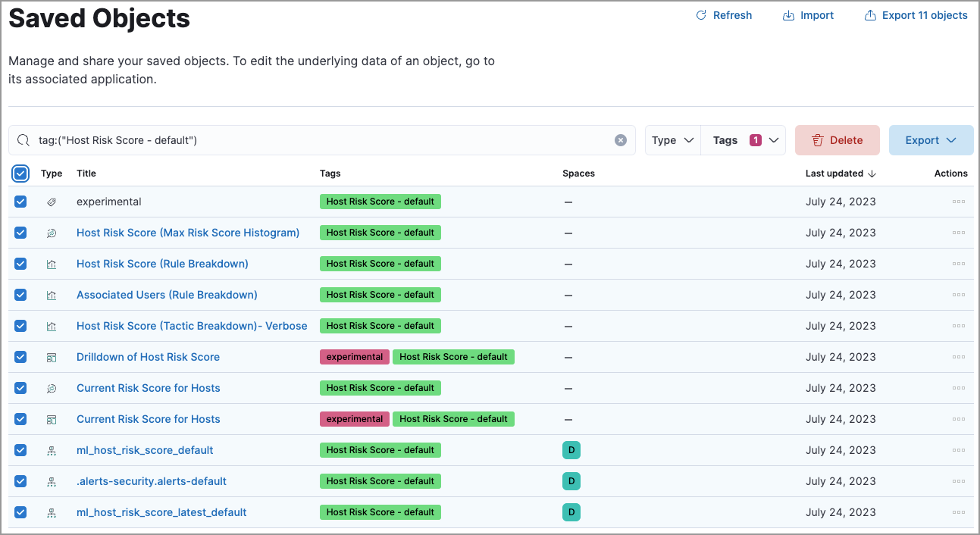
Task: Click the search magnifier icon
Action: pos(23,139)
